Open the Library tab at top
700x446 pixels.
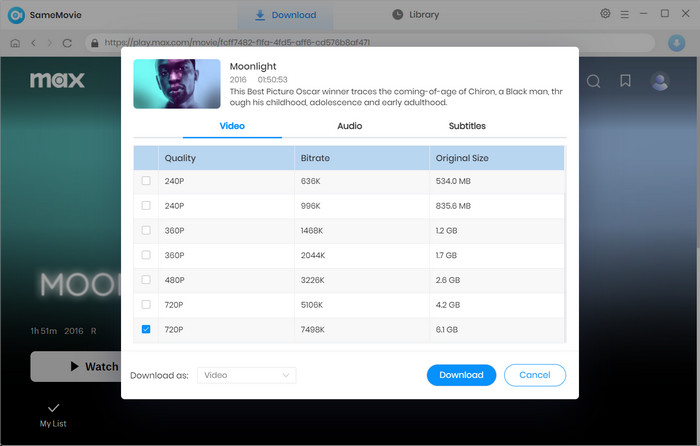point(416,15)
